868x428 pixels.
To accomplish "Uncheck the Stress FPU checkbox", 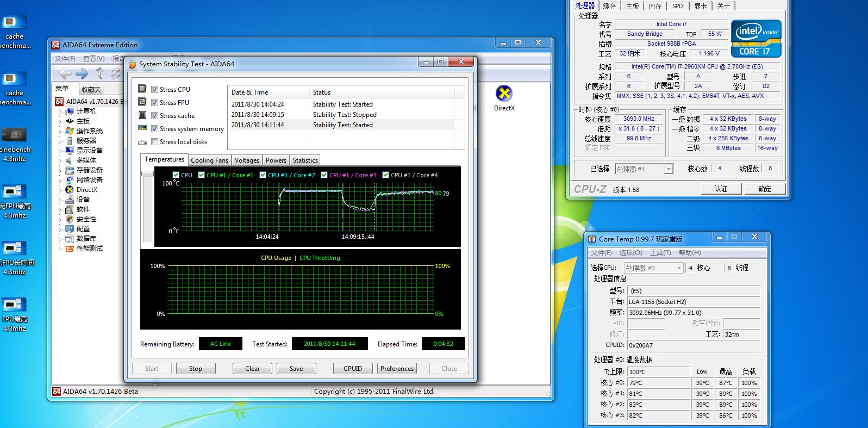I will coord(155,103).
